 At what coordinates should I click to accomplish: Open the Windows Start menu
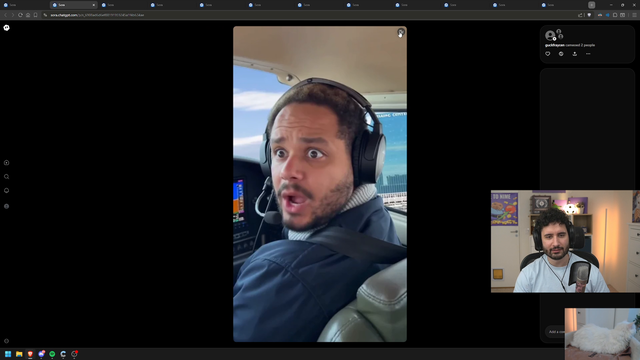click(8, 354)
